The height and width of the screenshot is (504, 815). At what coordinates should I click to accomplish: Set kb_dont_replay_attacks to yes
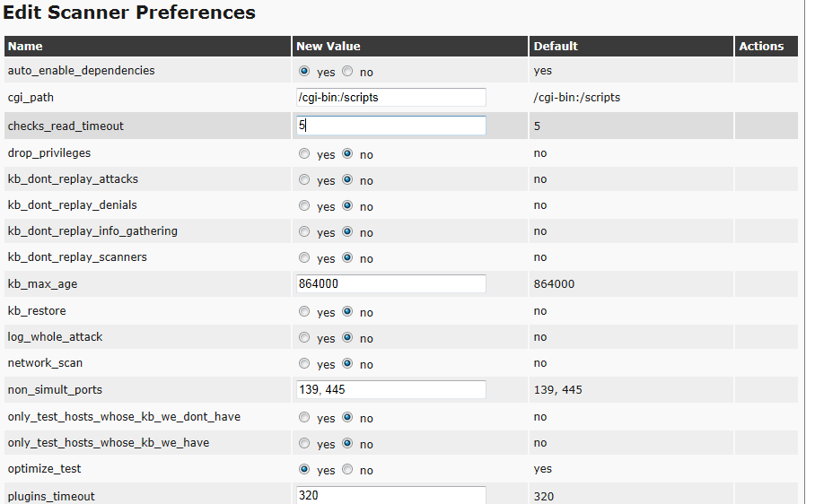(304, 179)
